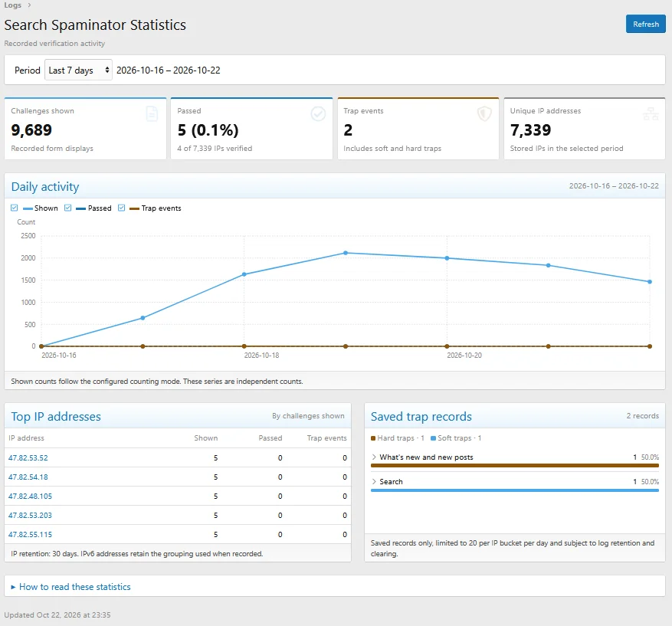
Task: Click the Shown column header in Top IP table
Action: click(x=205, y=438)
